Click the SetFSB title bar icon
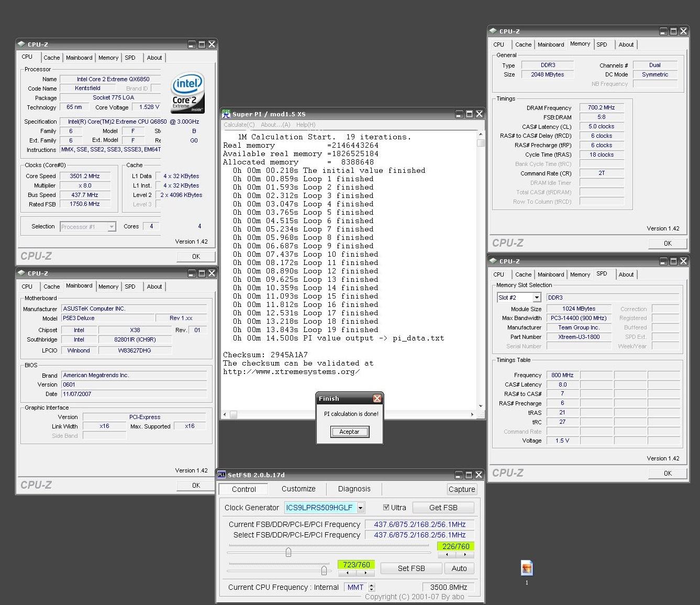 [x=221, y=475]
